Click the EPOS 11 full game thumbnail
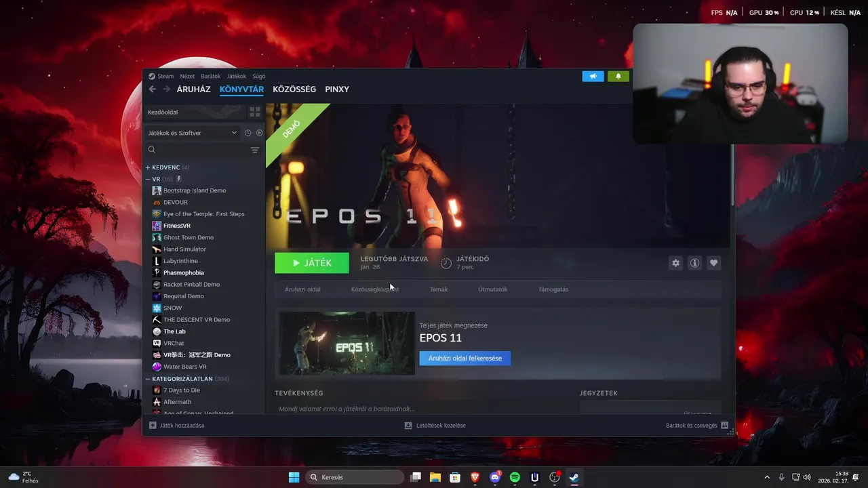The image size is (868, 488). (x=347, y=343)
